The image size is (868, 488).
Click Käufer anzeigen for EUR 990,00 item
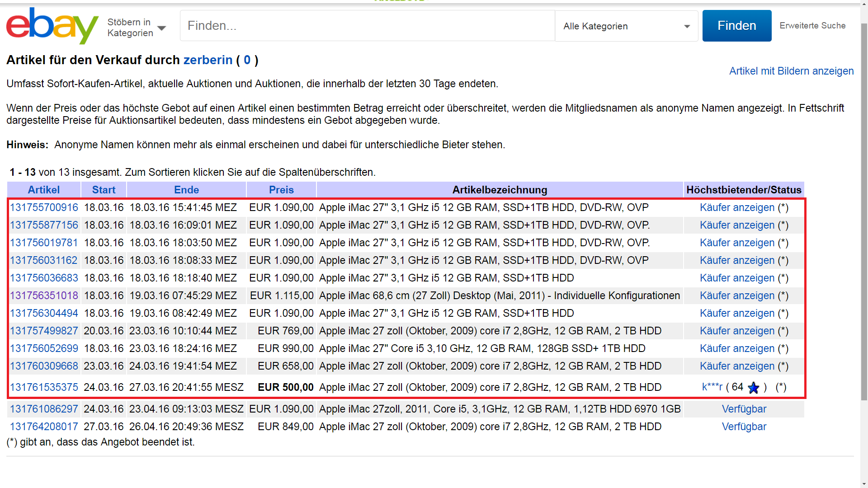[737, 348]
